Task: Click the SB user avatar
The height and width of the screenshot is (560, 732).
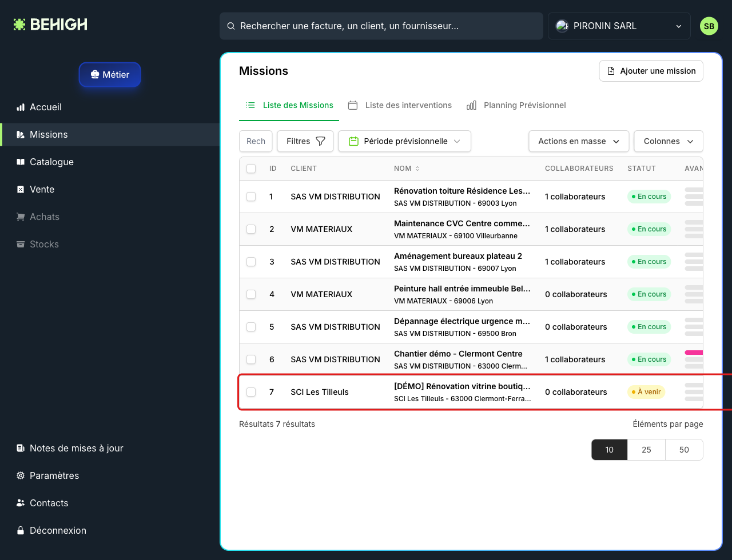Action: pyautogui.click(x=709, y=26)
